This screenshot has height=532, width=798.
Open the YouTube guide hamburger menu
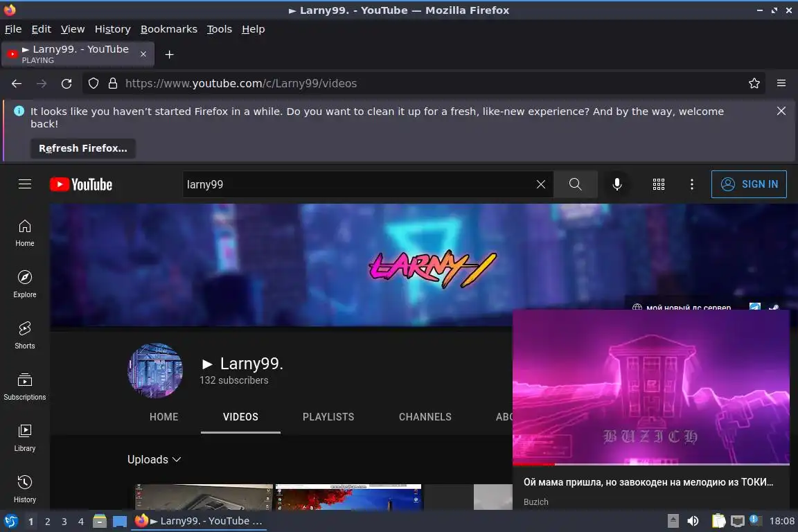point(25,184)
